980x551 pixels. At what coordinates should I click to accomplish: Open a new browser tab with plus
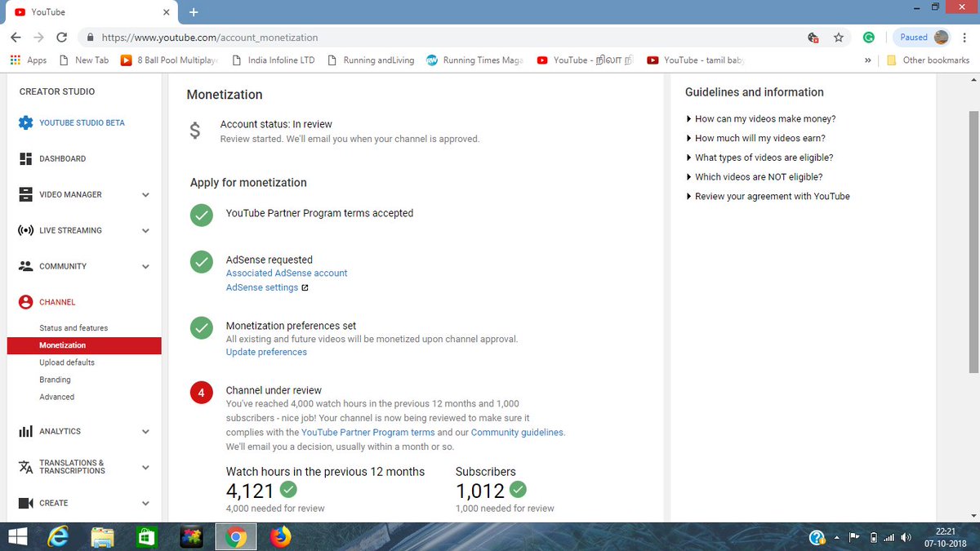coord(194,12)
